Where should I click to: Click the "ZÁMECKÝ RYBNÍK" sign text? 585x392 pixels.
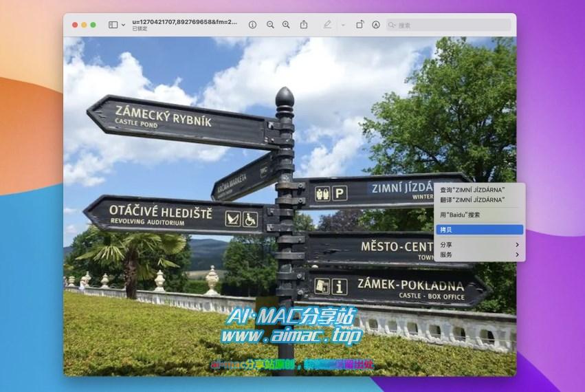(x=163, y=116)
